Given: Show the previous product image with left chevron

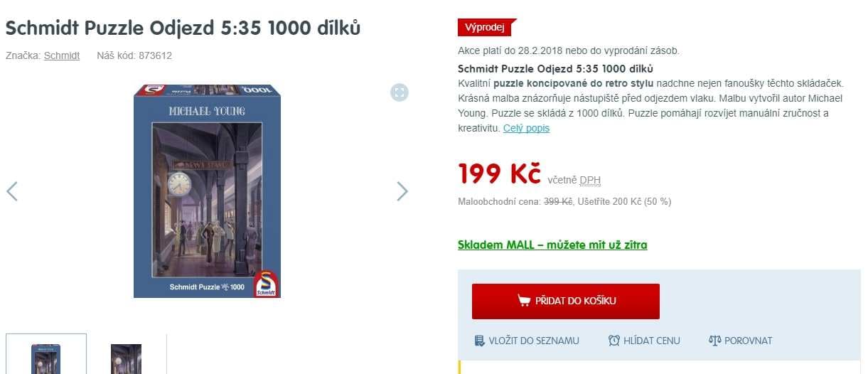Looking at the screenshot, I should pos(12,191).
